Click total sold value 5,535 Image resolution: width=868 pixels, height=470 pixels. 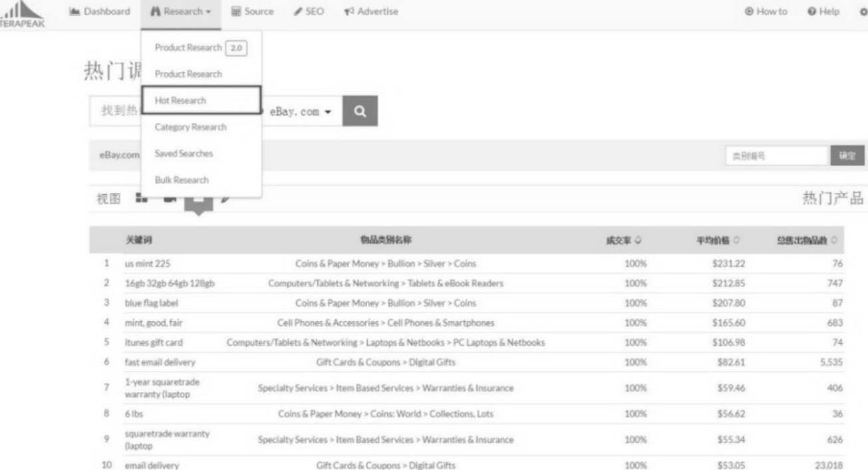tap(830, 363)
